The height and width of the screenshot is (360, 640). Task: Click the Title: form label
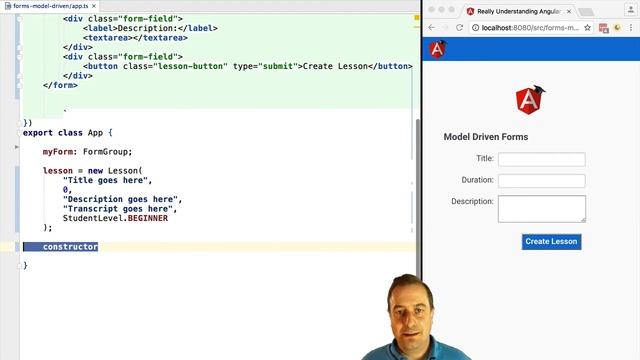click(485, 158)
